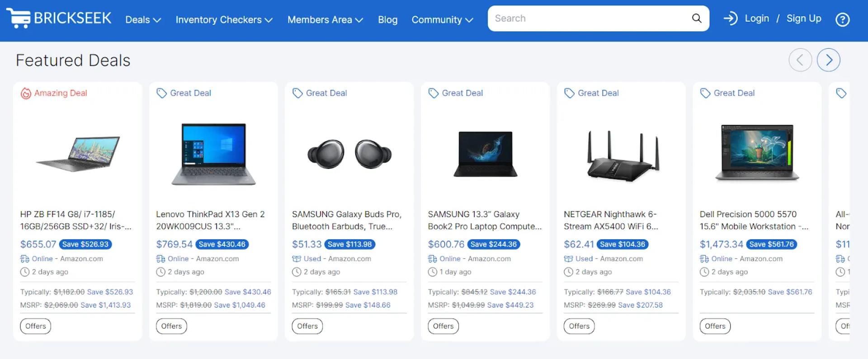Click the online truck icon on HP card
Screen dimensions: 868x359
tap(25, 259)
